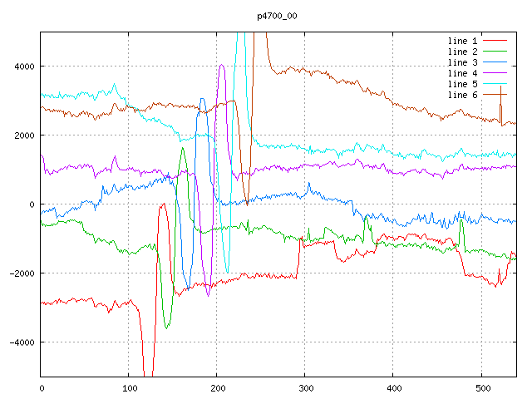Select the 'line 4' legend label

462,74
